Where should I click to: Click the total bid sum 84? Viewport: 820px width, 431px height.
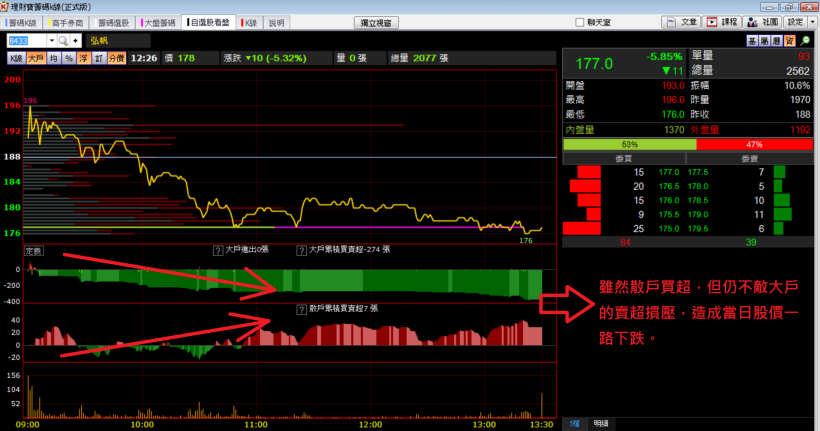[625, 242]
